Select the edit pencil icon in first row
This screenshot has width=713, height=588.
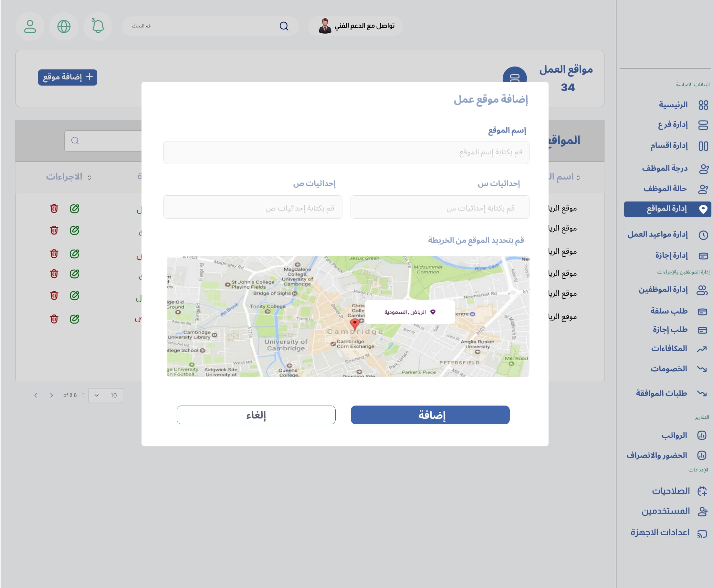[75, 209]
